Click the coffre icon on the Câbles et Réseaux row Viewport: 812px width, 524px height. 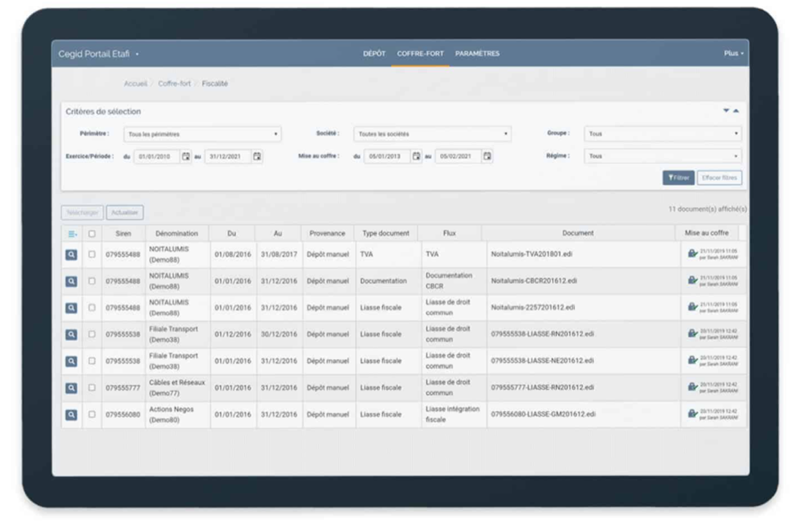[691, 387]
